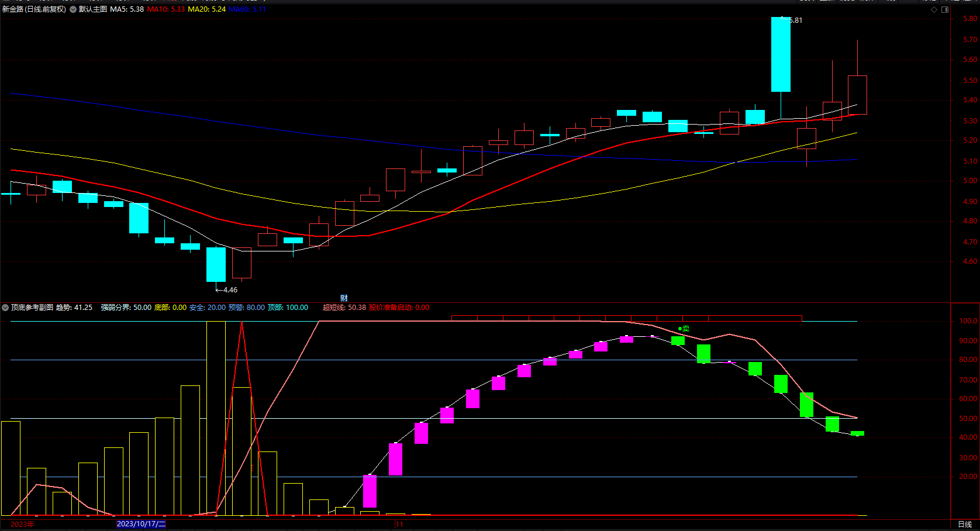This screenshot has width=980, height=531.
Task: Click the 顶底参考副图 sub-chart title
Action: coord(32,308)
